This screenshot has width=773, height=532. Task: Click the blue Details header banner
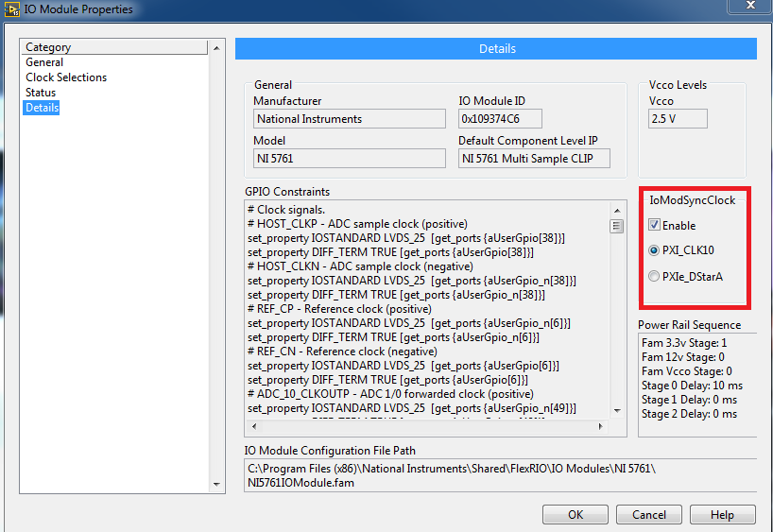click(496, 49)
